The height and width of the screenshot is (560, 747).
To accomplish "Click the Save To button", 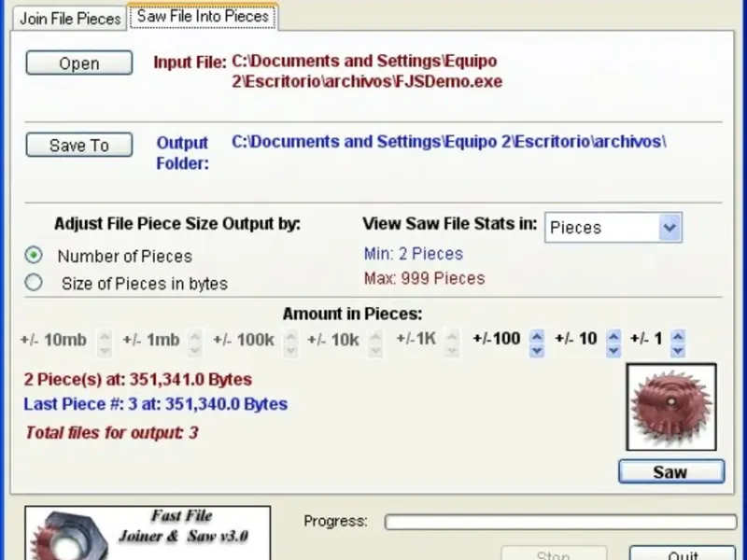I will click(79, 145).
